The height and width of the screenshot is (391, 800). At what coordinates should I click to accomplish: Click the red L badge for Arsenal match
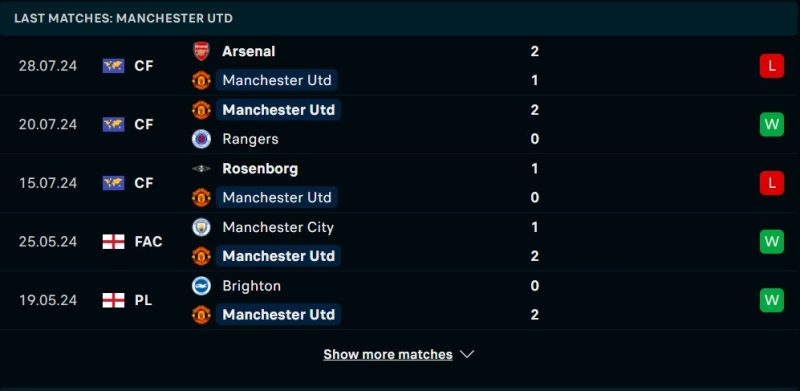pyautogui.click(x=771, y=66)
